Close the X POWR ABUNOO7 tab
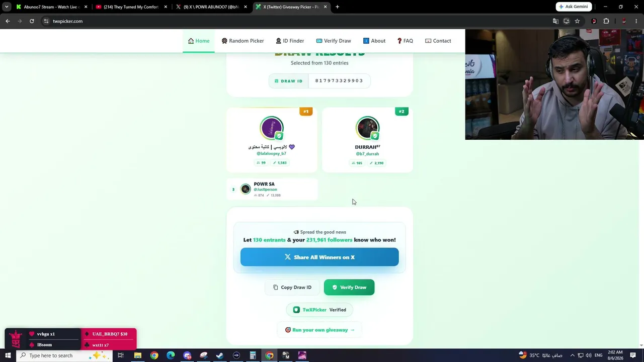The image size is (644, 362). pyautogui.click(x=246, y=7)
